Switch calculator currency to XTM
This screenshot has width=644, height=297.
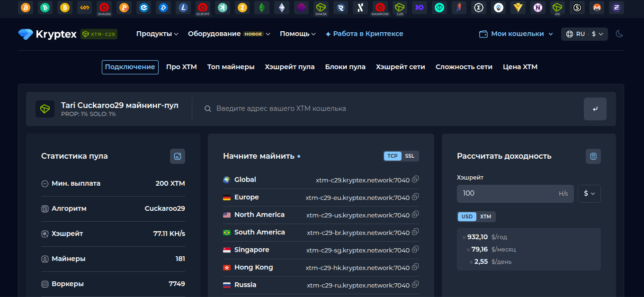pyautogui.click(x=485, y=216)
